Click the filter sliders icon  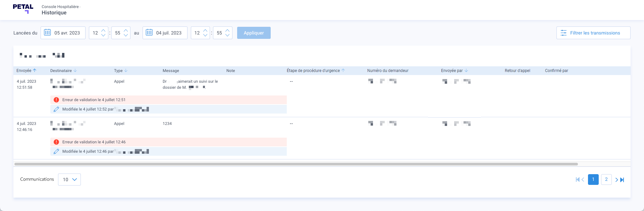tap(563, 33)
